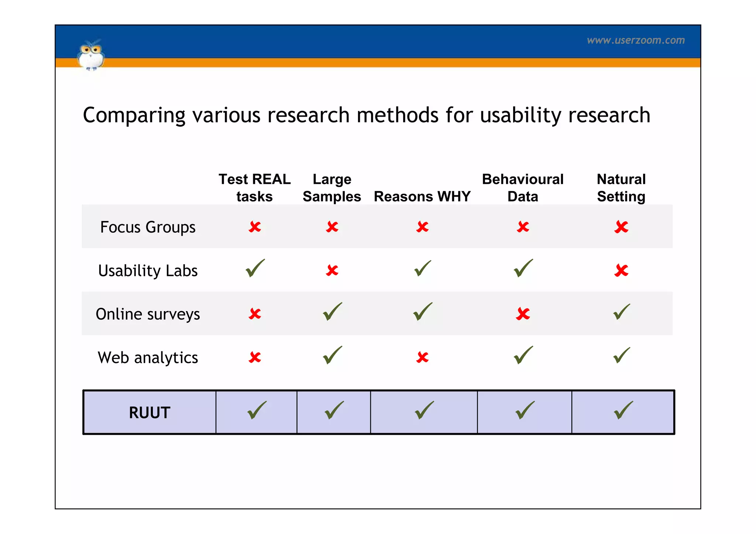The height and width of the screenshot is (534, 756).
Task: Click the red X for Usability Labs Large Samples
Action: click(x=332, y=271)
